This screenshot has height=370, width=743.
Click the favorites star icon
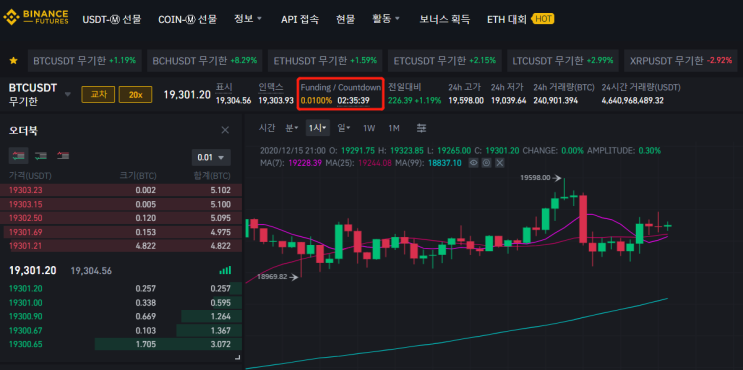pyautogui.click(x=14, y=61)
